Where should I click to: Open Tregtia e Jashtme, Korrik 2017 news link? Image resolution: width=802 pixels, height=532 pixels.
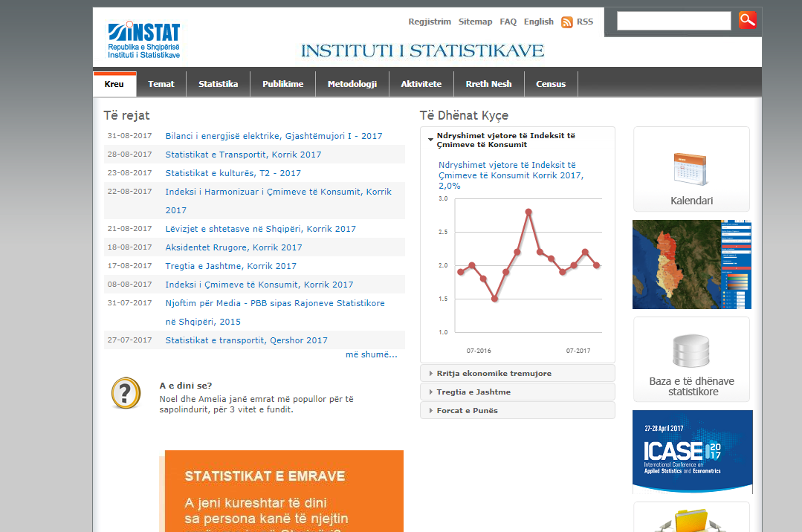click(230, 266)
